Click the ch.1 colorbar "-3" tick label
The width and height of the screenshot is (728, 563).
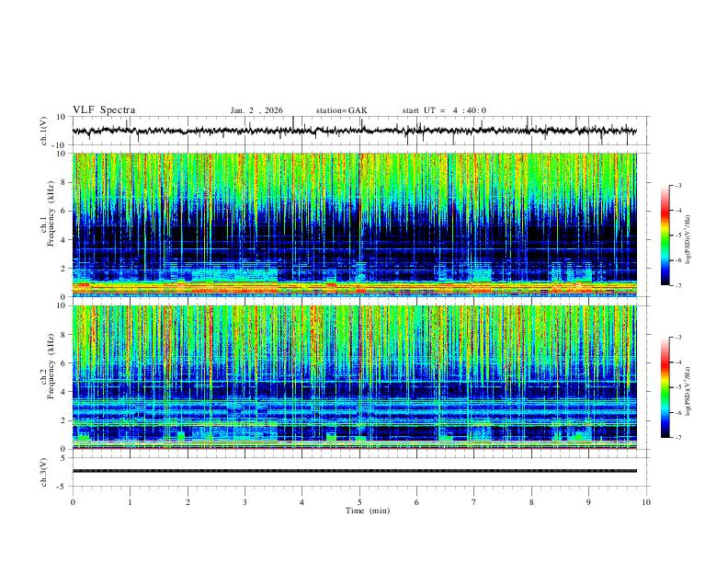(677, 185)
